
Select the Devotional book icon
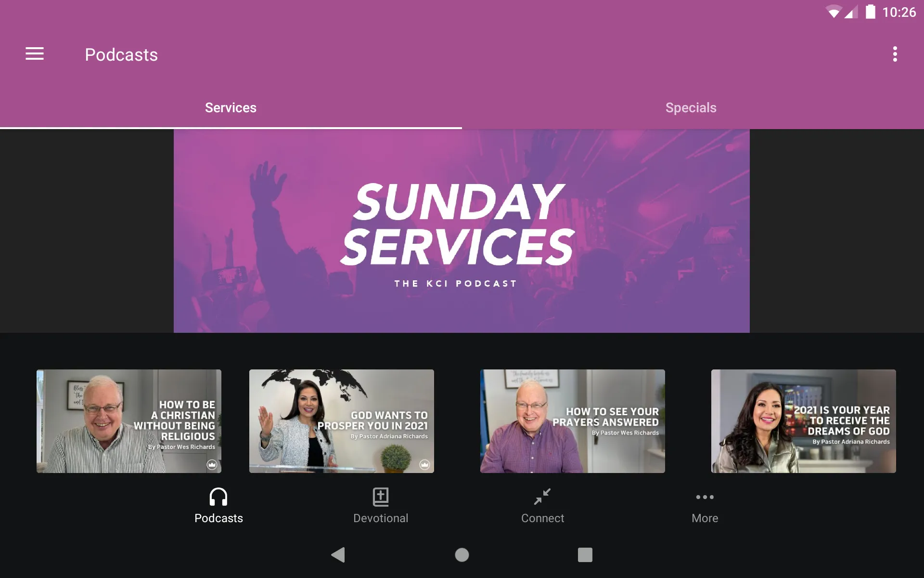click(x=381, y=497)
